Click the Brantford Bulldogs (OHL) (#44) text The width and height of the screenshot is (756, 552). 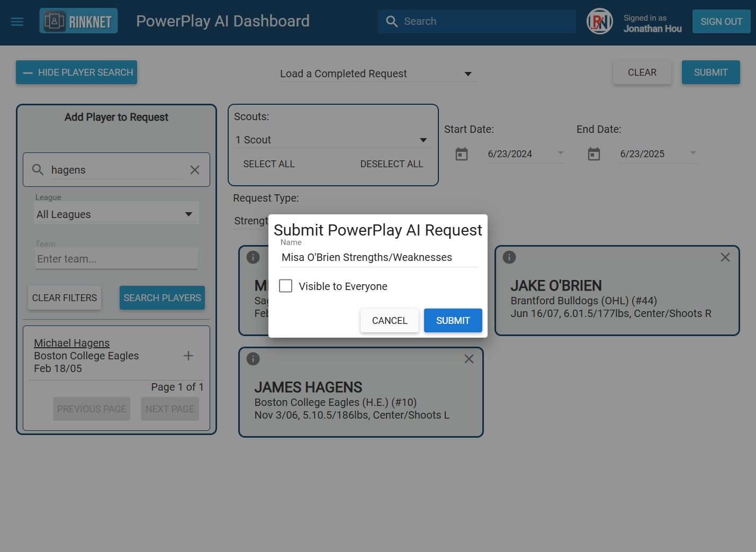pos(584,301)
